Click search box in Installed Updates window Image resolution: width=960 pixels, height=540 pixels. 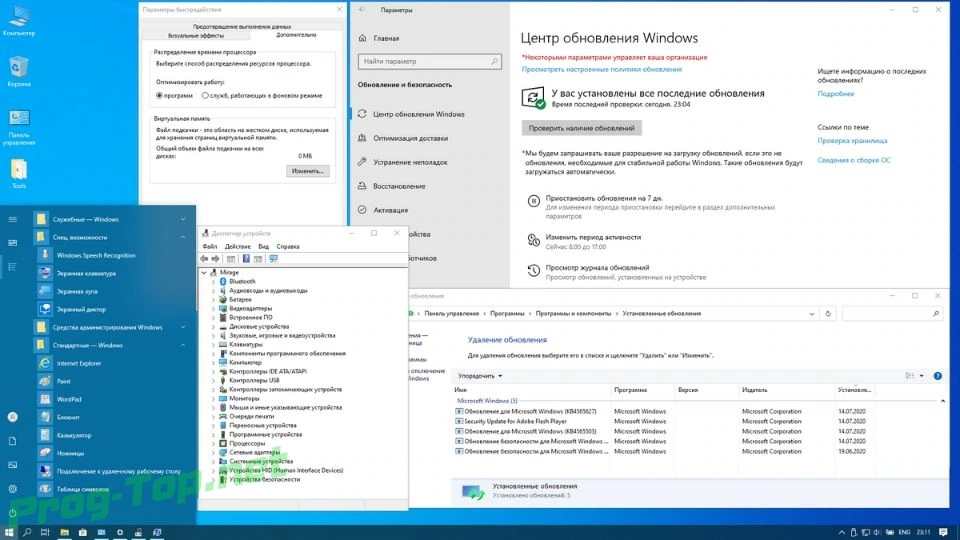(x=892, y=313)
